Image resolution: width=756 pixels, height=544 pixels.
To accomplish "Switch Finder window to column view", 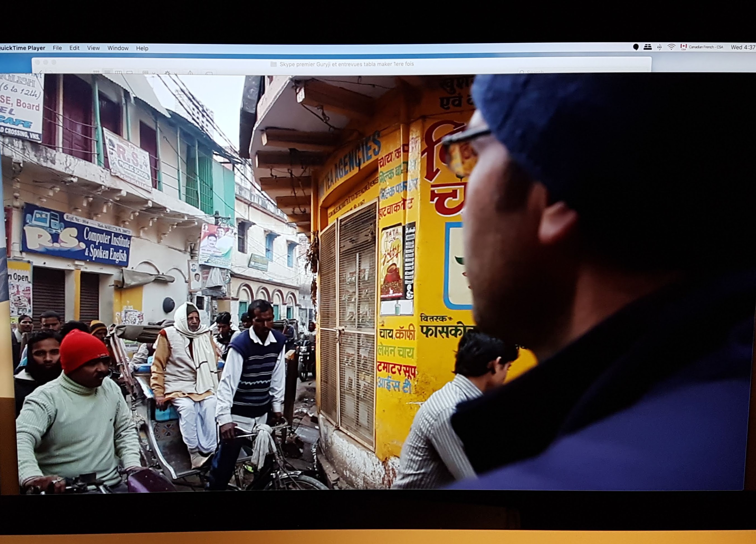I will pos(118,72).
